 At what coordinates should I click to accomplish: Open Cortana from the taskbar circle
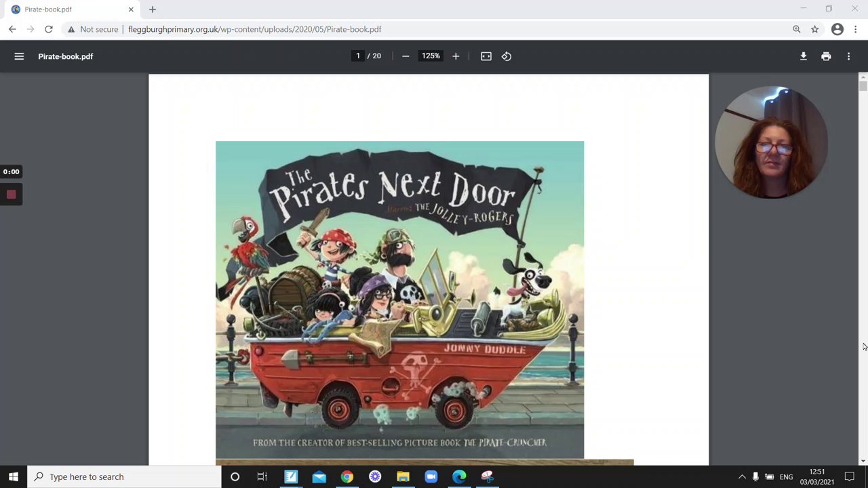click(x=235, y=476)
